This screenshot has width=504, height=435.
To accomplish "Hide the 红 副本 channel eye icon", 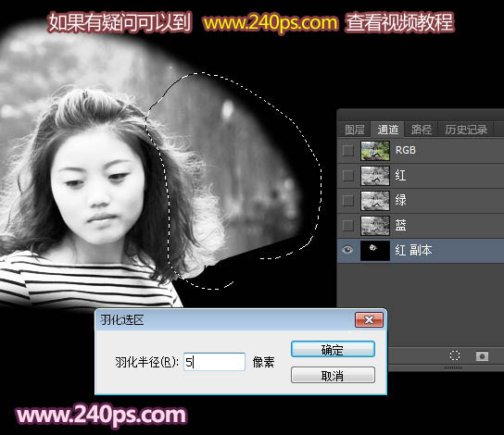I will tap(347, 250).
